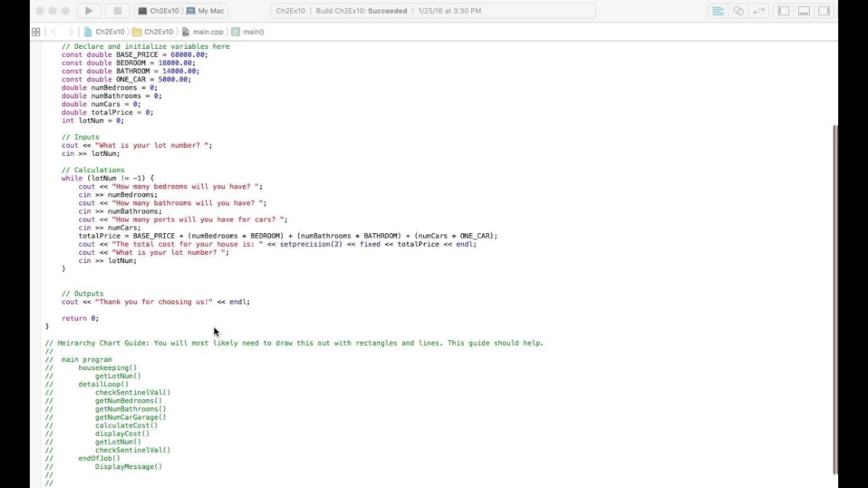Click the '// Inputs' comment

coord(80,137)
